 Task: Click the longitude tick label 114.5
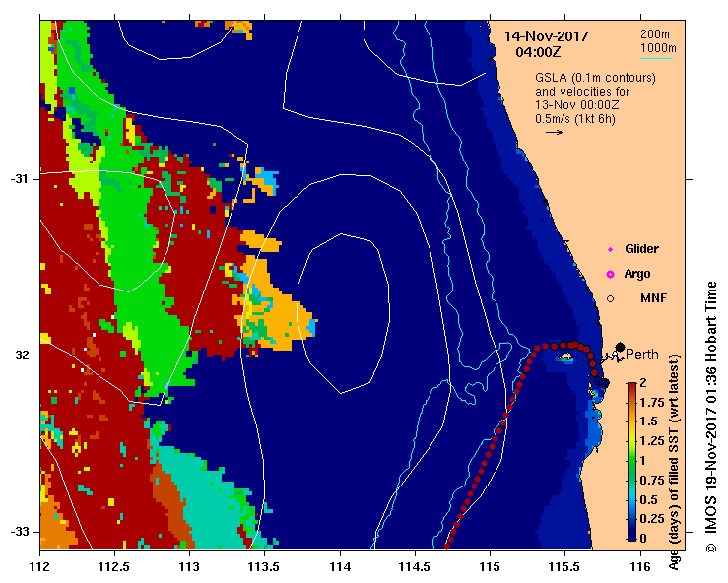pos(415,567)
